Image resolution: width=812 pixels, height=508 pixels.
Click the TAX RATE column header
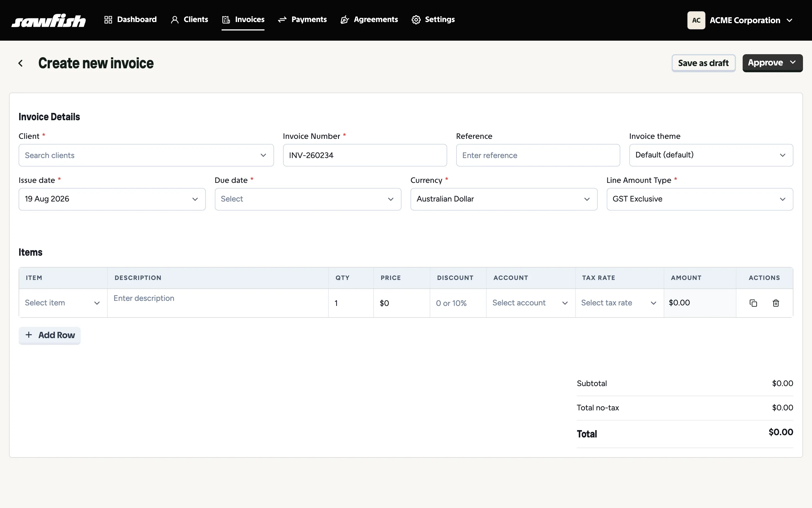(599, 278)
